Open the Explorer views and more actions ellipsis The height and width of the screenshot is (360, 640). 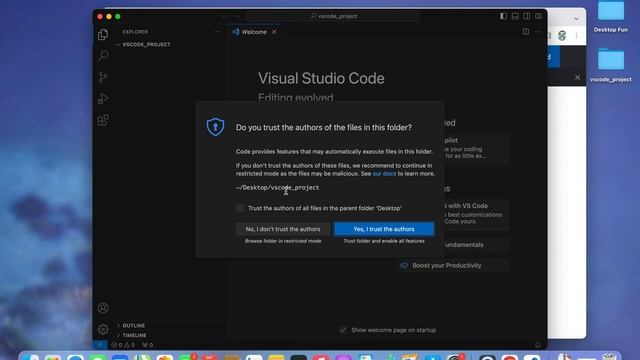[217, 32]
